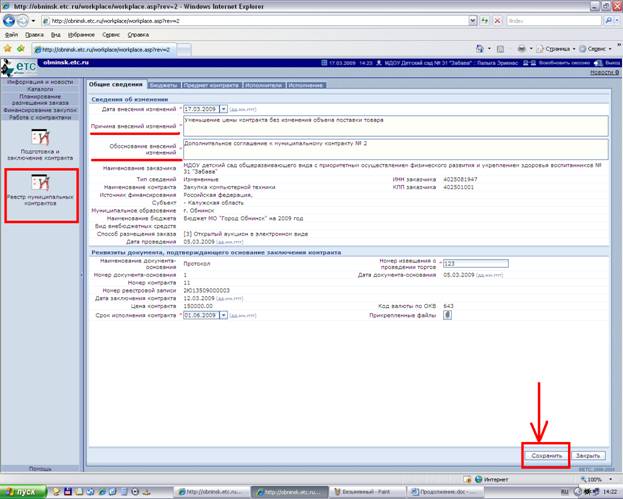623x499 pixels.
Task: Open the 'Страница' command bar menu
Action: (556, 49)
